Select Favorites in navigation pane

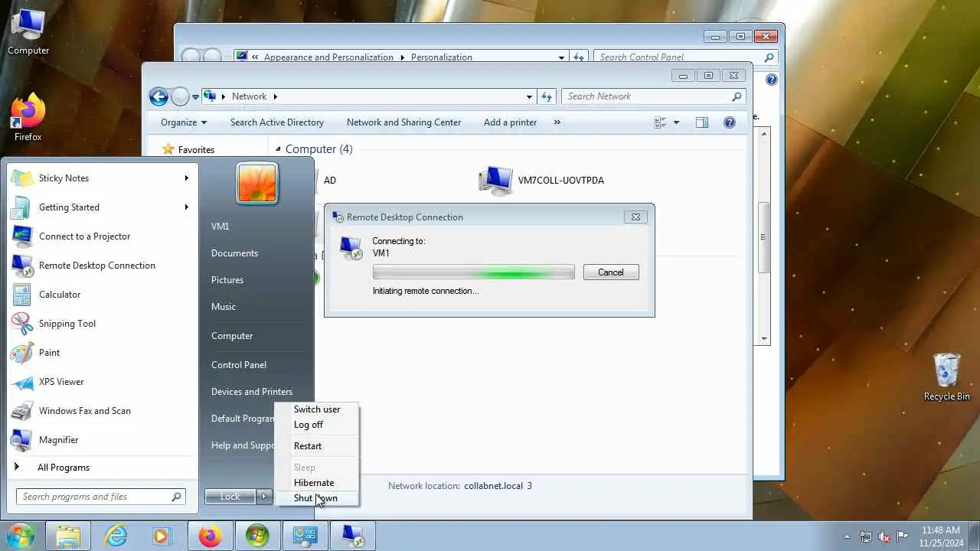click(196, 150)
